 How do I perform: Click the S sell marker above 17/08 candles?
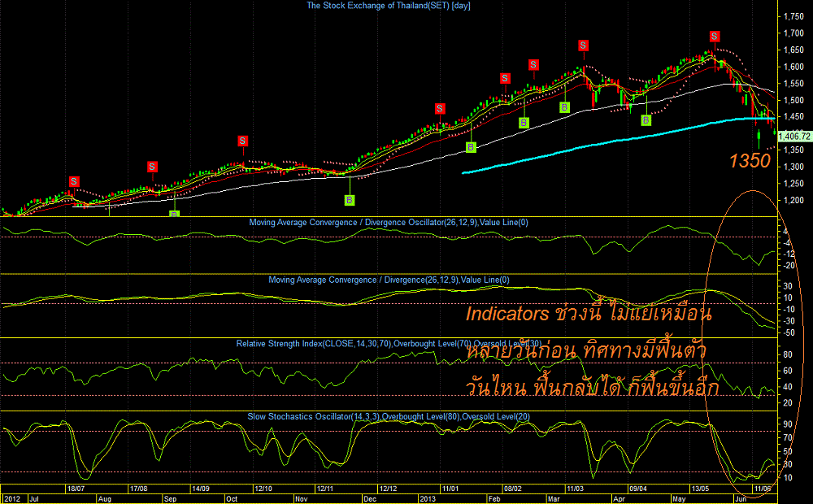[x=152, y=167]
